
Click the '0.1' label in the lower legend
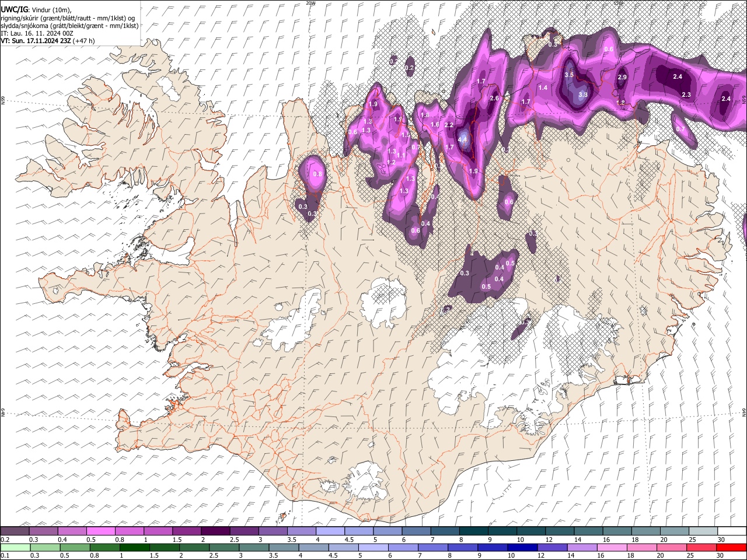pos(4,556)
